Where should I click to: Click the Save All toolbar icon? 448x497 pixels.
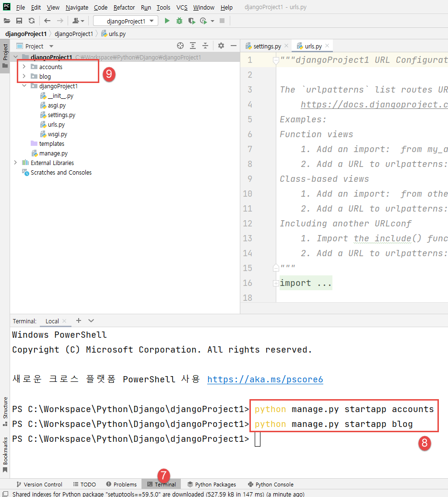pyautogui.click(x=19, y=21)
